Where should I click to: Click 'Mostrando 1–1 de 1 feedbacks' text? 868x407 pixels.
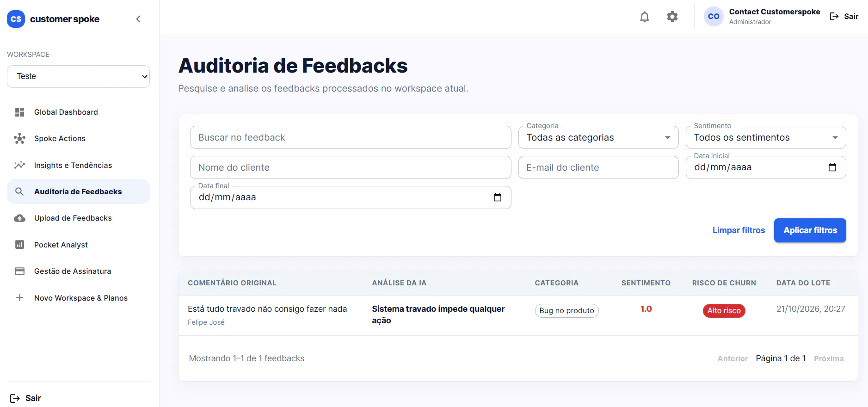click(246, 358)
